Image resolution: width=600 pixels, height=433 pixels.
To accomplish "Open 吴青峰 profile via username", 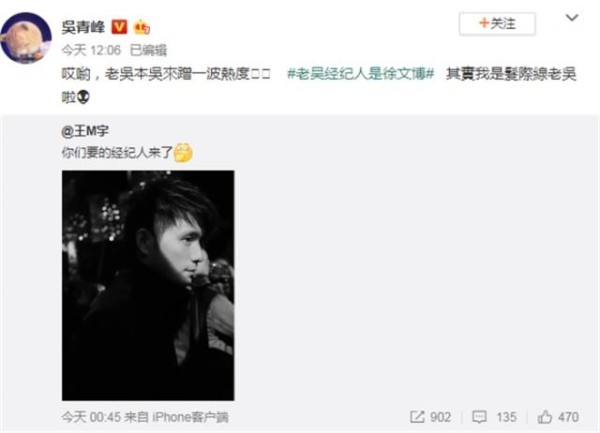I will tap(83, 28).
